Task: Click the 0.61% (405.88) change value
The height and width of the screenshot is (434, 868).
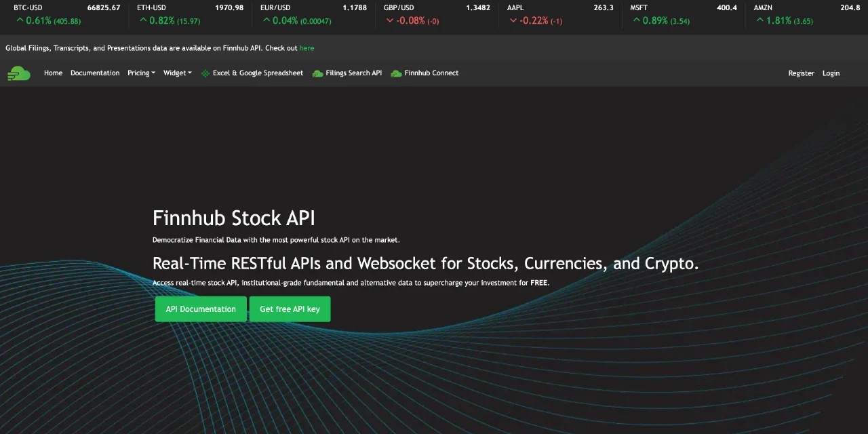Action: [54, 21]
